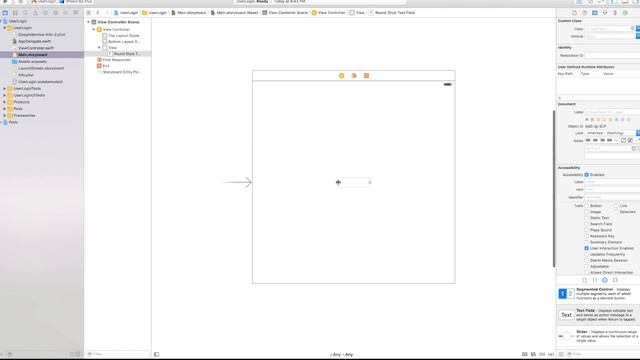Open the Align constraints icon
The image size is (640, 360).
[x=533, y=354]
